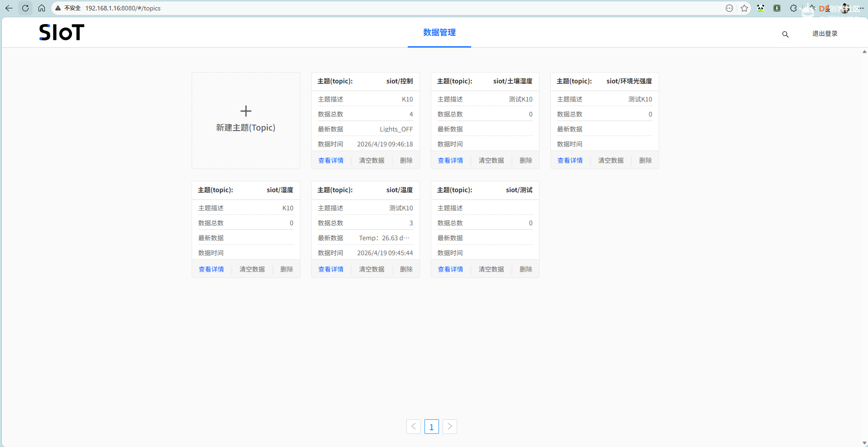Delete the siot/测试 topic
This screenshot has width=868, height=447.
click(525, 269)
